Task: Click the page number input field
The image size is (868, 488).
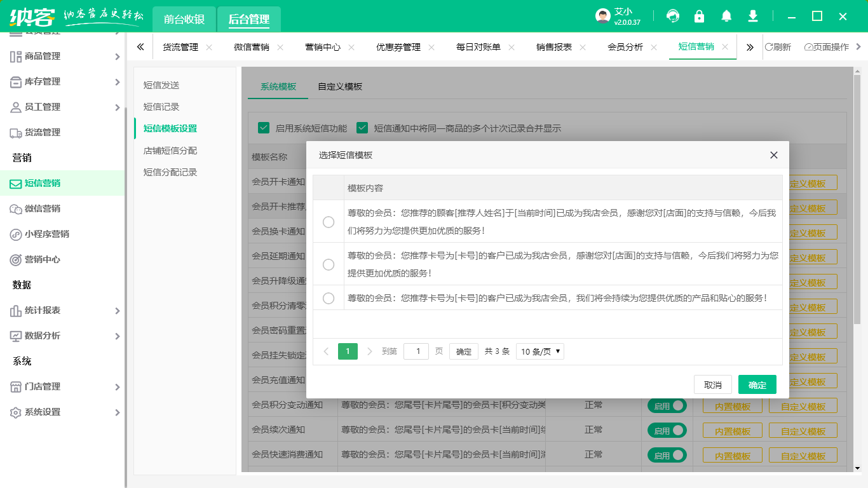Action: (416, 351)
